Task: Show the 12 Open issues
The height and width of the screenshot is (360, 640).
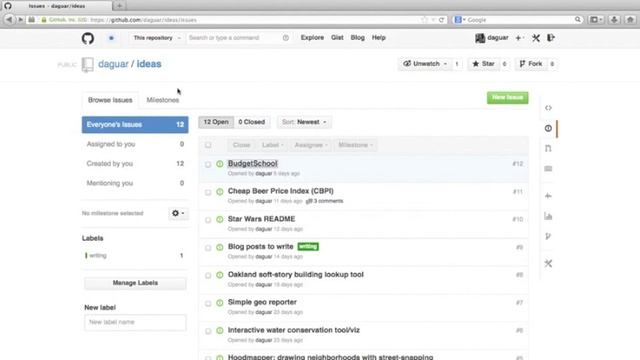Action: click(x=216, y=122)
